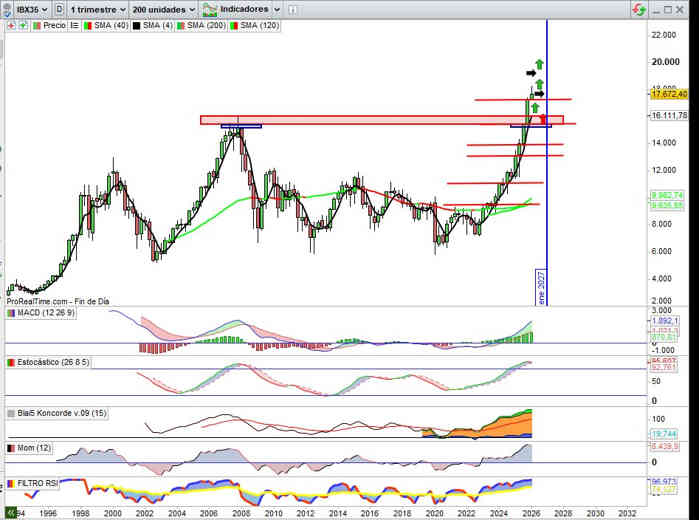This screenshot has width=699, height=520.
Task: Click the red-green arrows icon top right
Action: click(638, 9)
